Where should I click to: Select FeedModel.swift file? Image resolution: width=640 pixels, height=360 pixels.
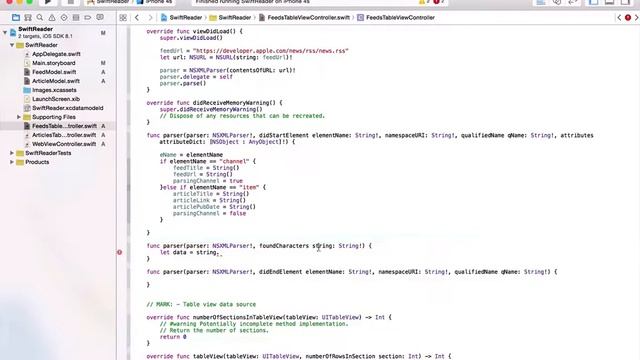[54, 72]
